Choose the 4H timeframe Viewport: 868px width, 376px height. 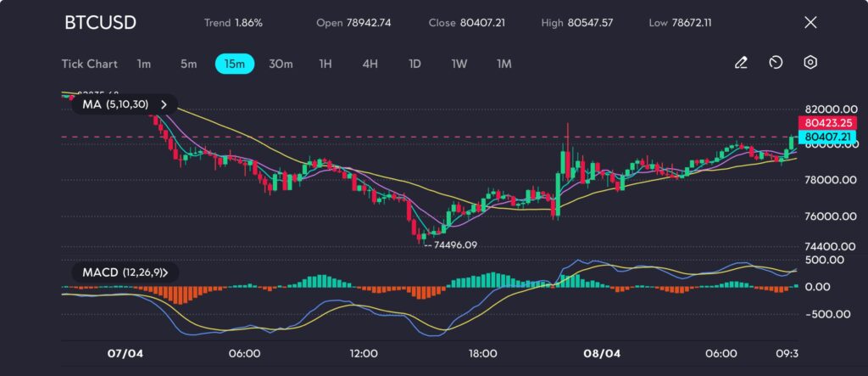[370, 64]
